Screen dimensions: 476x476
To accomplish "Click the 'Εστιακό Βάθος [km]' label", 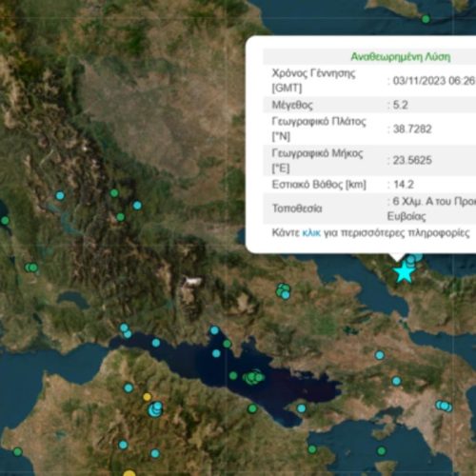I will (x=319, y=185).
